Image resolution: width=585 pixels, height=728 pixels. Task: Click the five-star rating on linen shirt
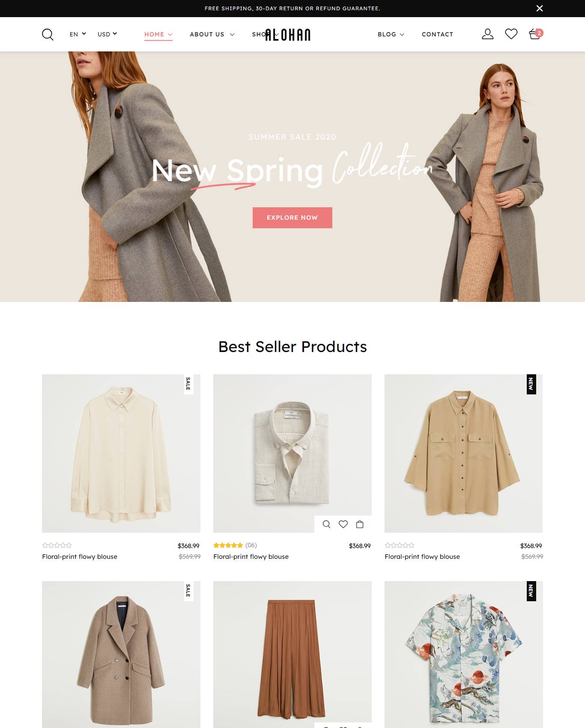228,545
